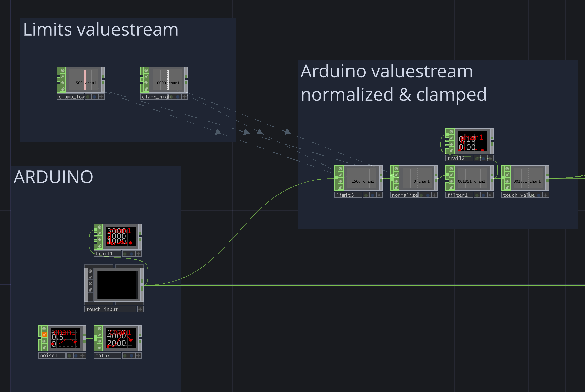The width and height of the screenshot is (585, 392).
Task: Activate viewer active flag on touch_input
Action: (x=140, y=309)
